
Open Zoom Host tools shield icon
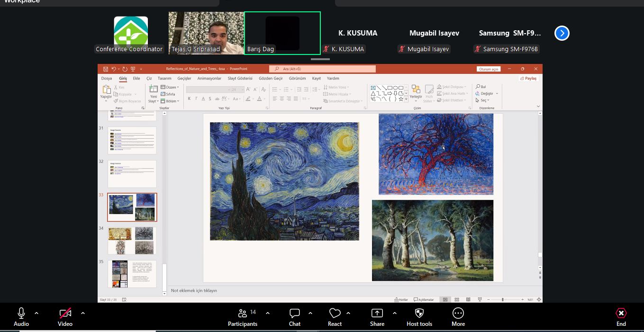(x=419, y=313)
